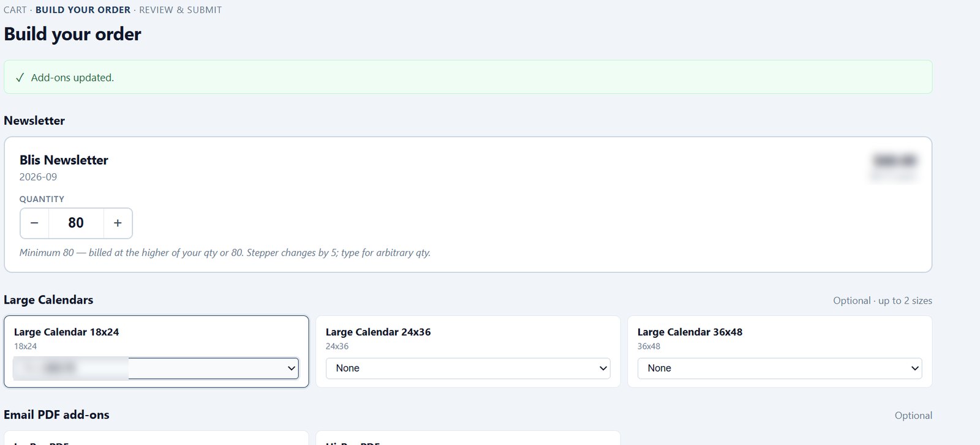The height and width of the screenshot is (445, 980).
Task: Click the 'QUANTITY' label
Action: tap(42, 199)
